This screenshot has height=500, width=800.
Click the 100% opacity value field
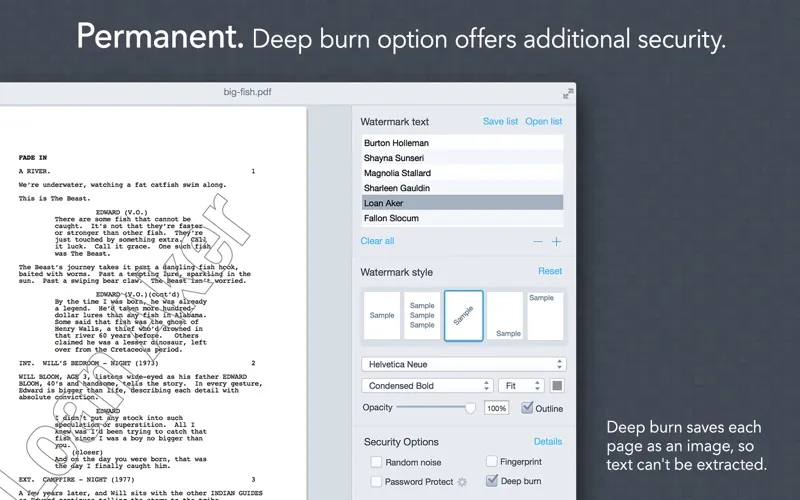click(x=496, y=408)
